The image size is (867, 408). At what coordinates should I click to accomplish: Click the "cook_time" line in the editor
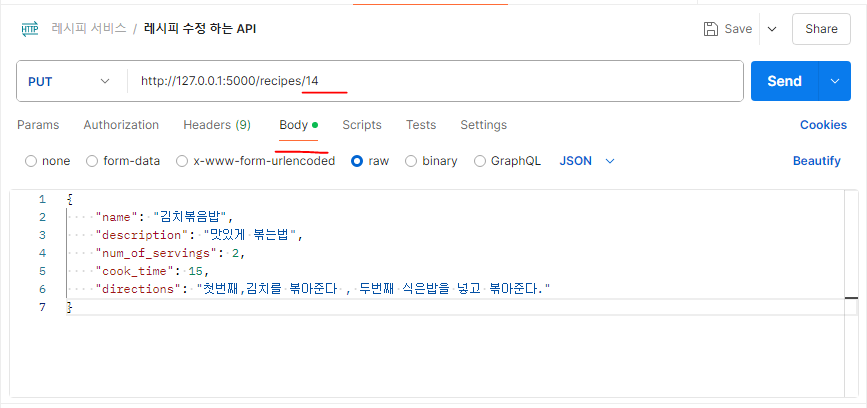click(x=152, y=271)
